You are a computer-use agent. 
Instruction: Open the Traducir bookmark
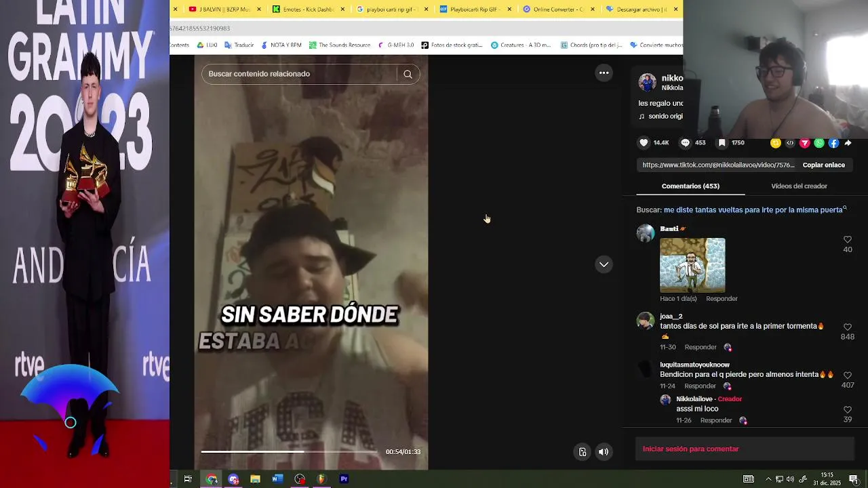coord(239,45)
